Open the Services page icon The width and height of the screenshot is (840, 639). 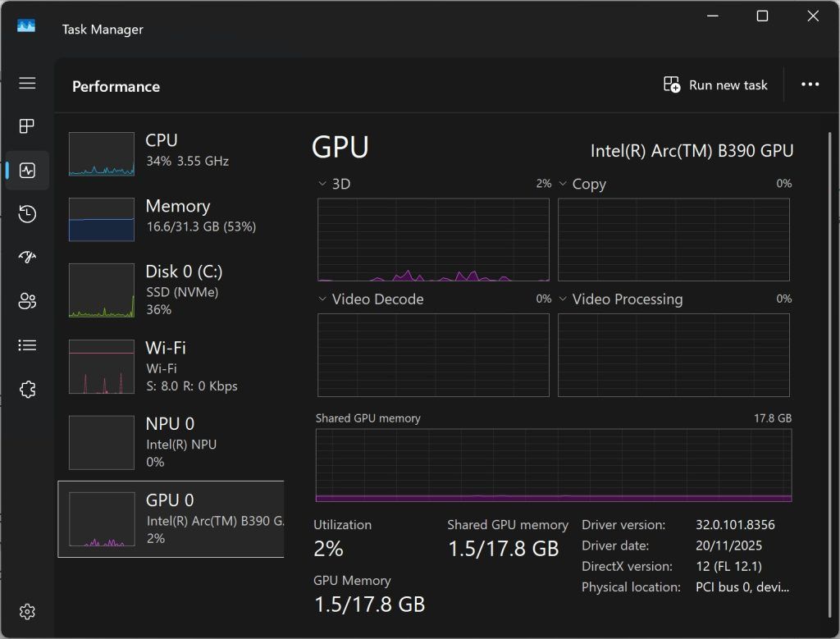(27, 390)
